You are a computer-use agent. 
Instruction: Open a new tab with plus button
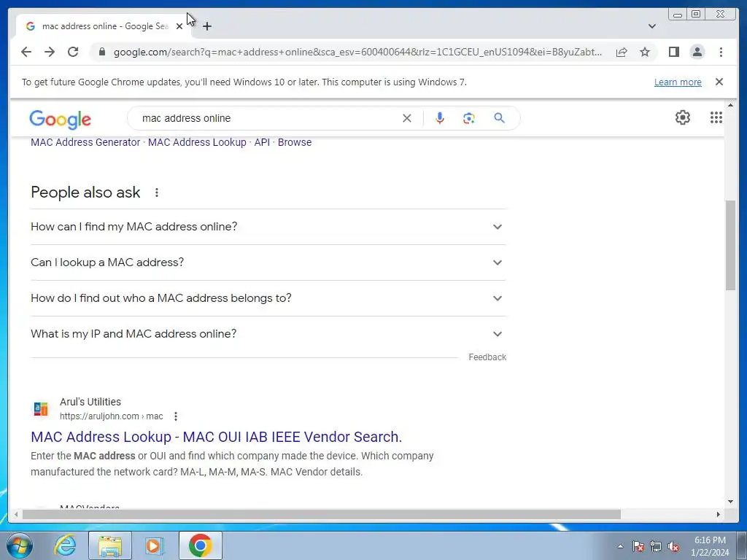(207, 26)
